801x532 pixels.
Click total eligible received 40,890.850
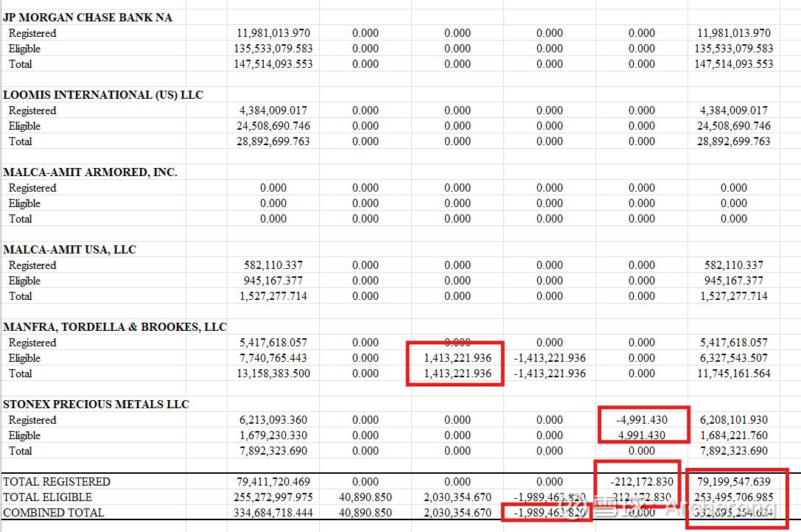coord(365,497)
